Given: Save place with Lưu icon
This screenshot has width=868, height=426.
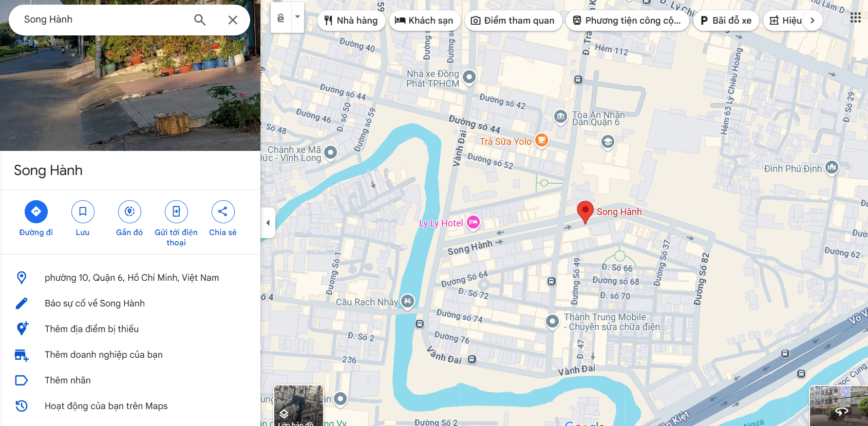Looking at the screenshot, I should [x=83, y=219].
